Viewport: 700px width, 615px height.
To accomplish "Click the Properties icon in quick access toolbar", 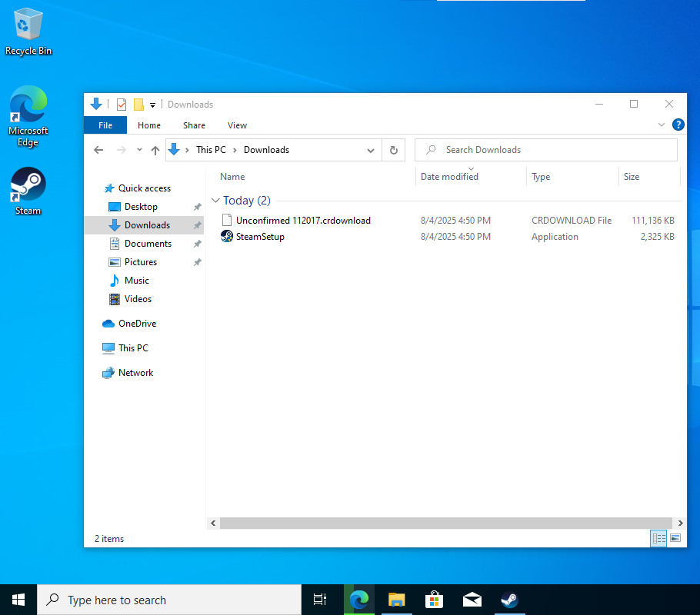I will tap(121, 105).
